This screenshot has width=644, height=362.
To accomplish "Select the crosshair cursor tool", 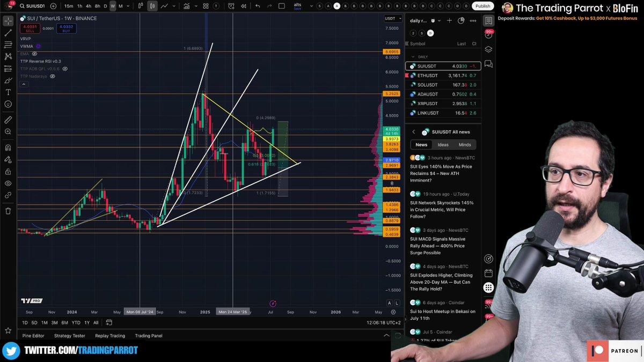I will tap(8, 21).
